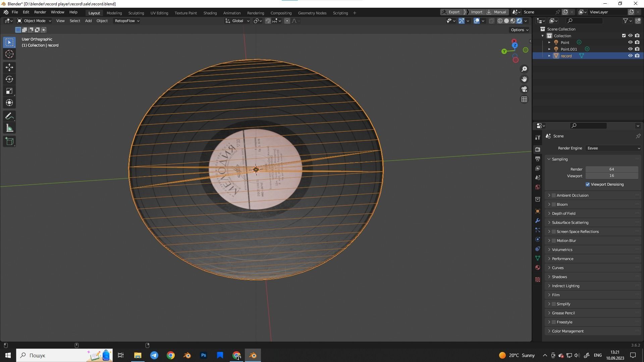Open the Texture properties checker tab
644x362 pixels.
point(538,280)
